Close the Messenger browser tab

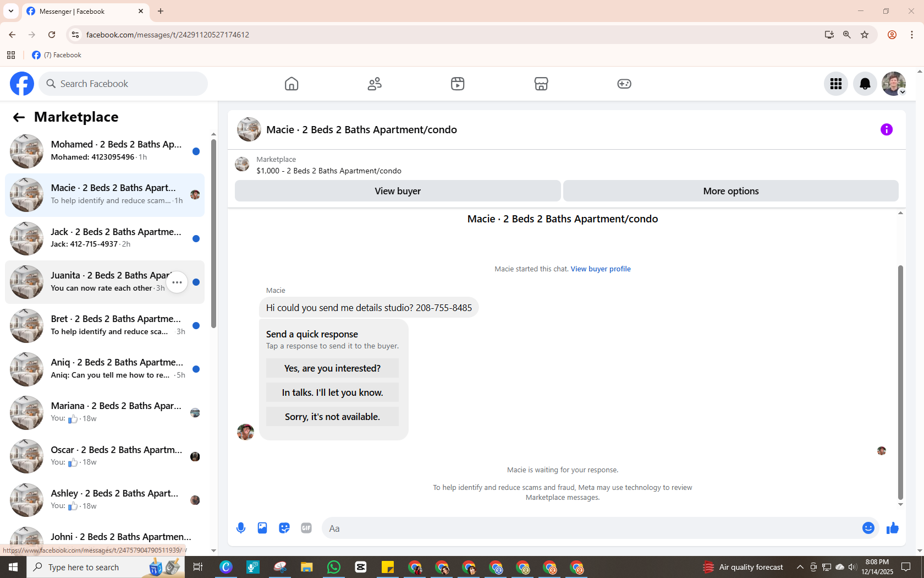[141, 11]
